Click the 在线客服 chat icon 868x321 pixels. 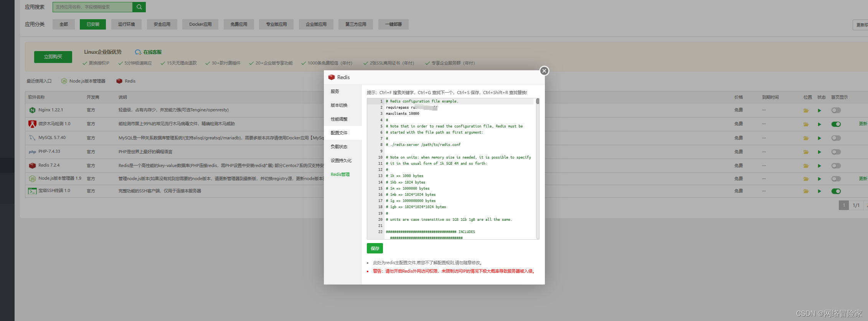pyautogui.click(x=138, y=52)
